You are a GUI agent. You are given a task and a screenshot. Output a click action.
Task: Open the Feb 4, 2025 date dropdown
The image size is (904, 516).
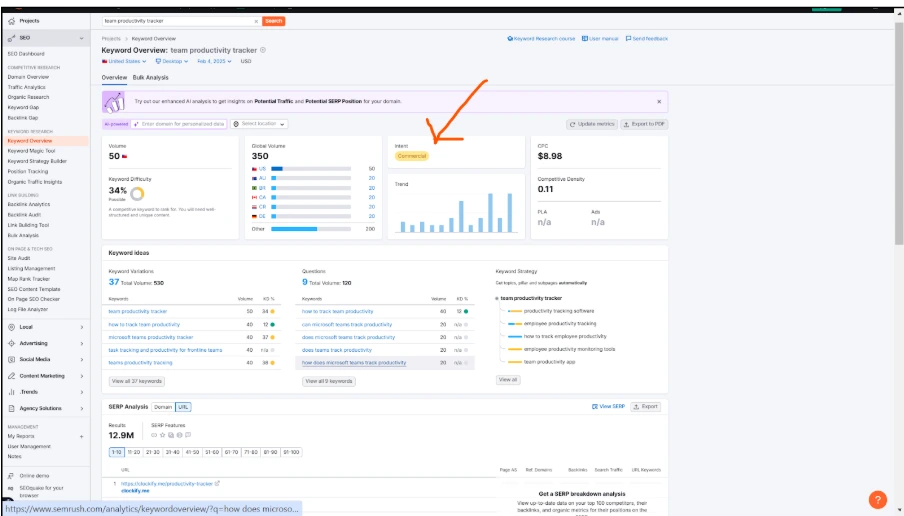tap(214, 61)
